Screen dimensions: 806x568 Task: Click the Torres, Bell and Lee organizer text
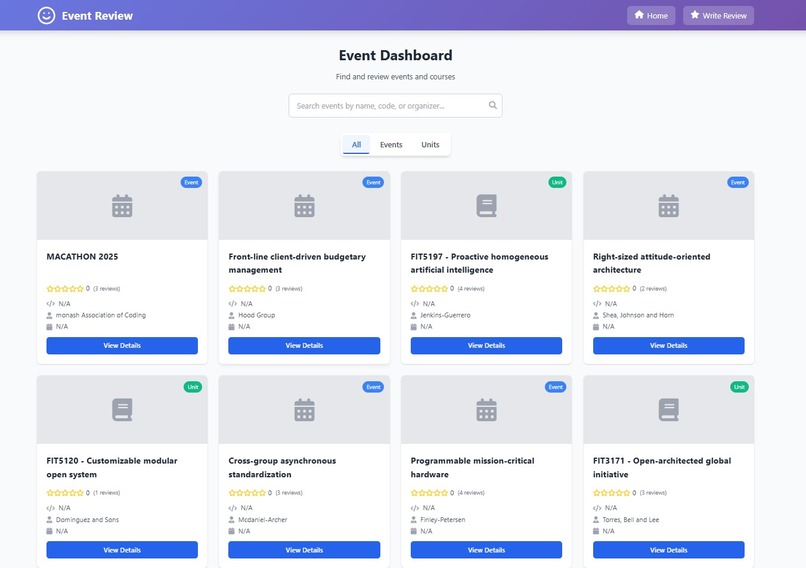[631, 520]
